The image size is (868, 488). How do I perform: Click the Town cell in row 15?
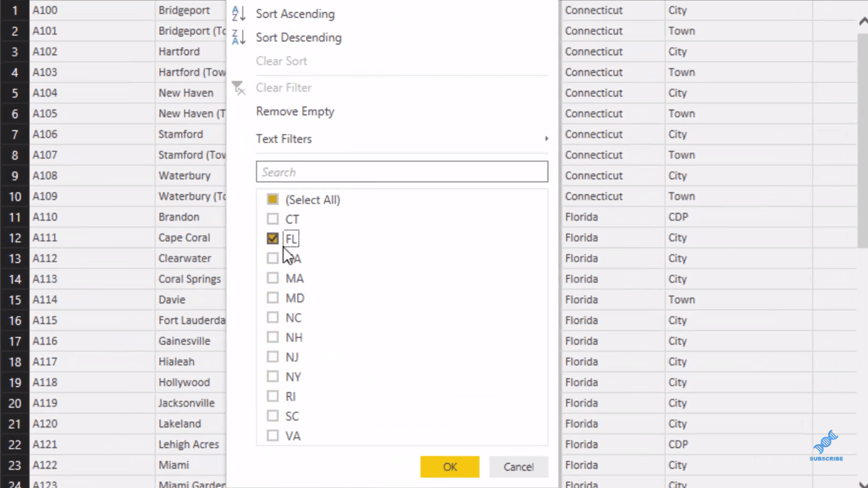coord(738,300)
